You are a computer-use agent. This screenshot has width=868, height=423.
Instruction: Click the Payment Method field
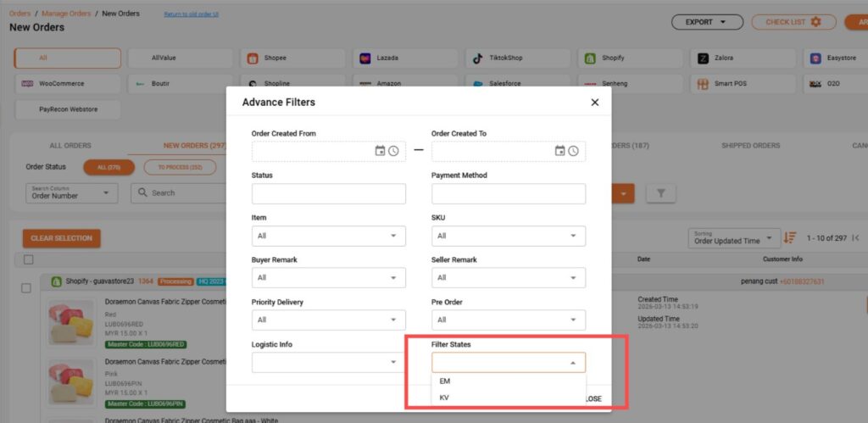coord(509,194)
